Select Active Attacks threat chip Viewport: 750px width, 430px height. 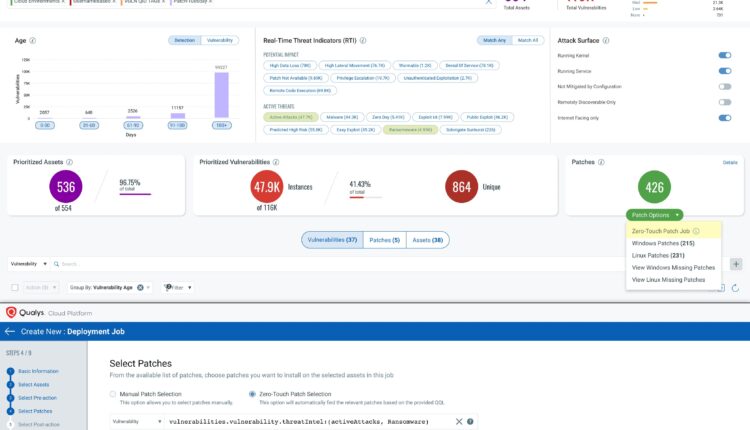coord(291,117)
